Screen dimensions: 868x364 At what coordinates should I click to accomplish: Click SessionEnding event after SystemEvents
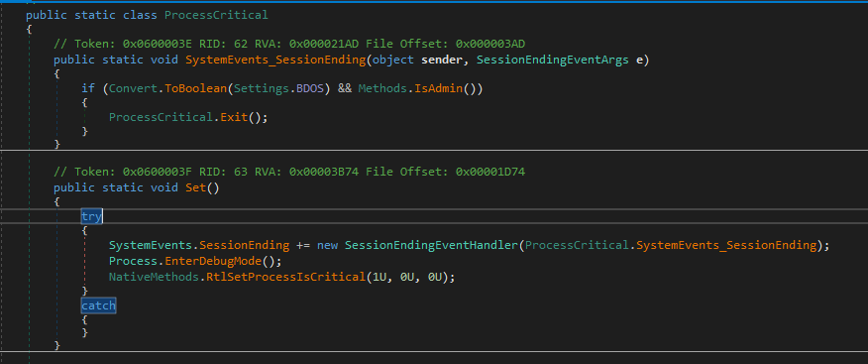[244, 245]
